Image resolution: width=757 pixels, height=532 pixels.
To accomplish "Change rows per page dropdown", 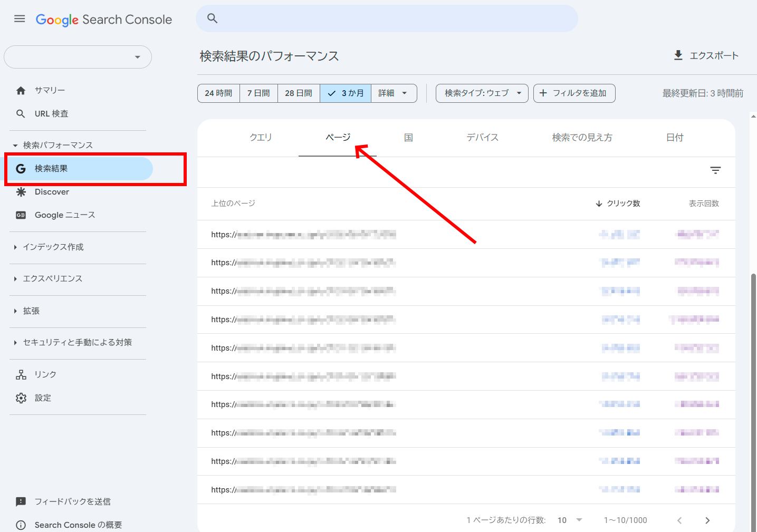I will click(x=570, y=520).
